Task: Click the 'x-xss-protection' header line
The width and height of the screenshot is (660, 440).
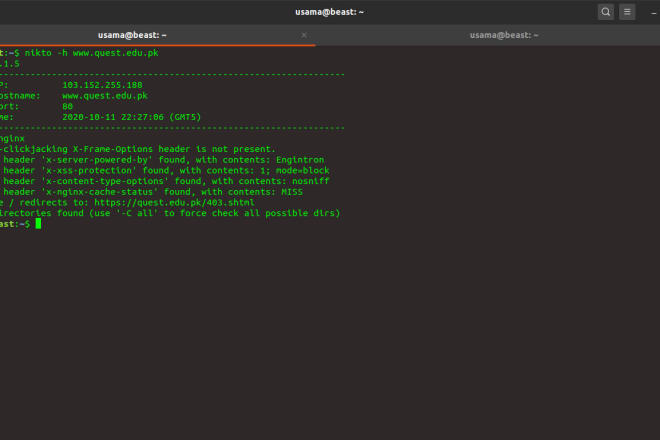Action: (x=165, y=171)
